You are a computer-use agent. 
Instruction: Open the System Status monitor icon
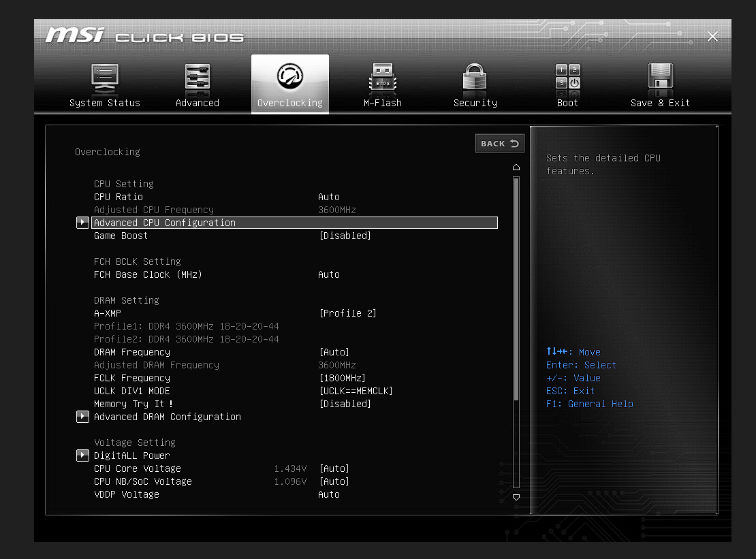point(105,78)
